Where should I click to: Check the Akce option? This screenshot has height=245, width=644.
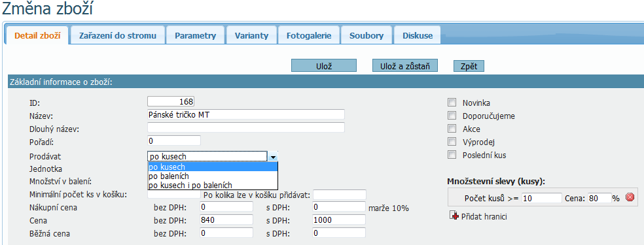(x=452, y=129)
